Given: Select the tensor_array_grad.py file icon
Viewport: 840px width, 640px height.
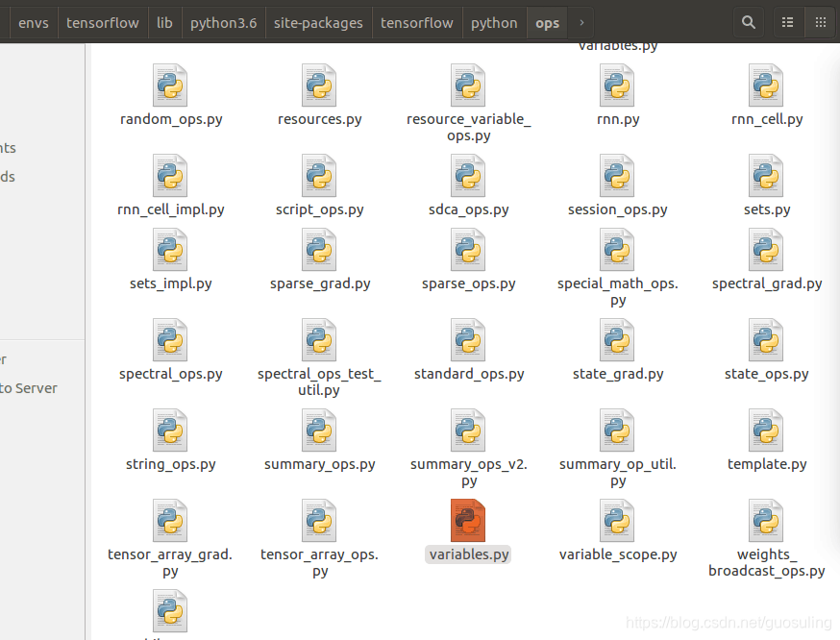Looking at the screenshot, I should 170,521.
